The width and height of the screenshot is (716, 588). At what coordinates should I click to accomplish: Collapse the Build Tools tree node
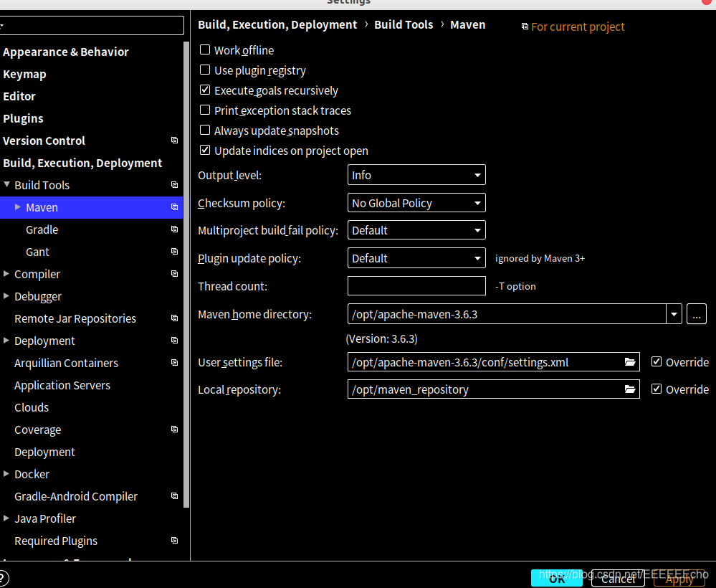(6, 184)
